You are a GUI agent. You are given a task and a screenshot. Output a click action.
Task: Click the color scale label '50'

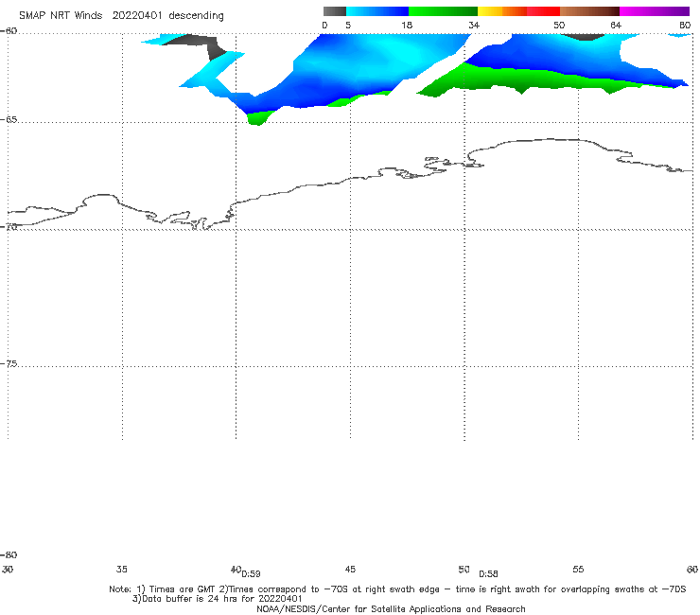coord(559,26)
